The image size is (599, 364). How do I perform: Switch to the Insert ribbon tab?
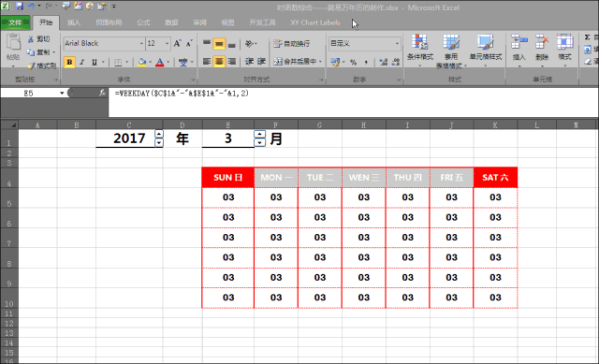74,22
